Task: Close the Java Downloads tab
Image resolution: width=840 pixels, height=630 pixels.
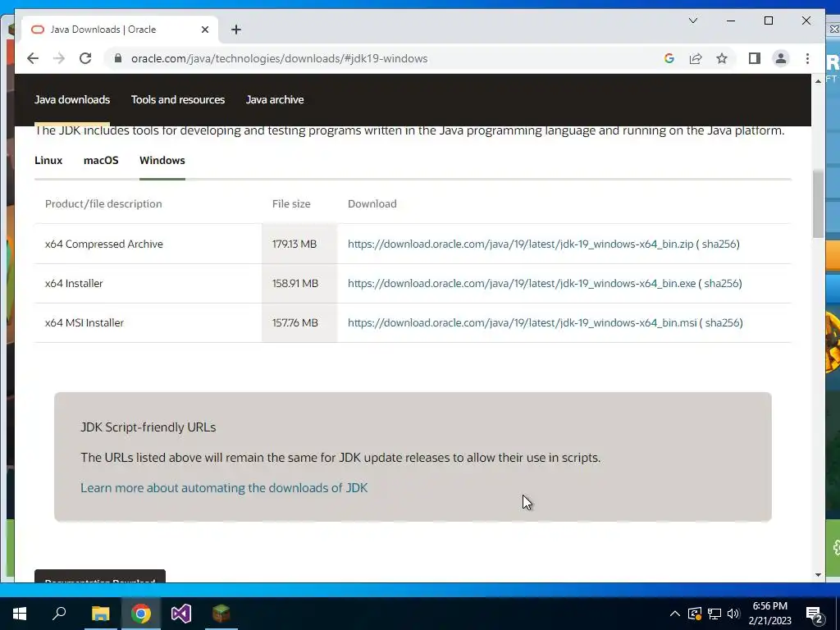Action: tap(204, 30)
